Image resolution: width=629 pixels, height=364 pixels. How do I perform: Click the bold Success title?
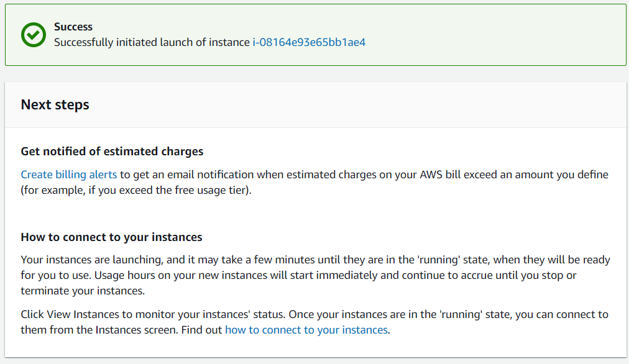[x=73, y=27]
